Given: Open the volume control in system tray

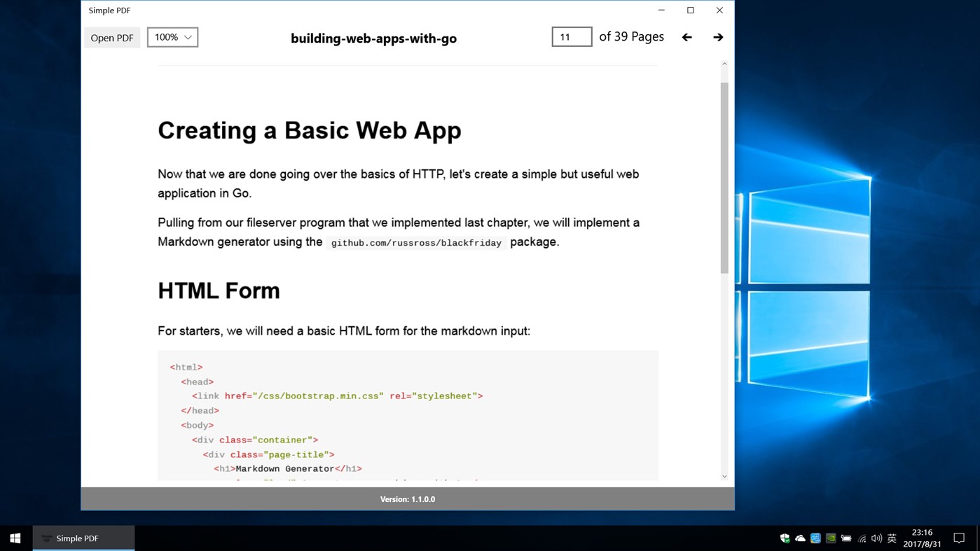Looking at the screenshot, I should pyautogui.click(x=876, y=538).
